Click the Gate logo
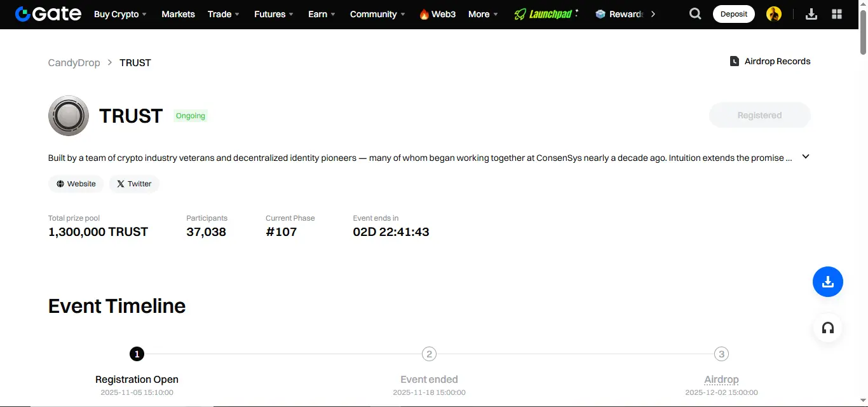 tap(48, 13)
